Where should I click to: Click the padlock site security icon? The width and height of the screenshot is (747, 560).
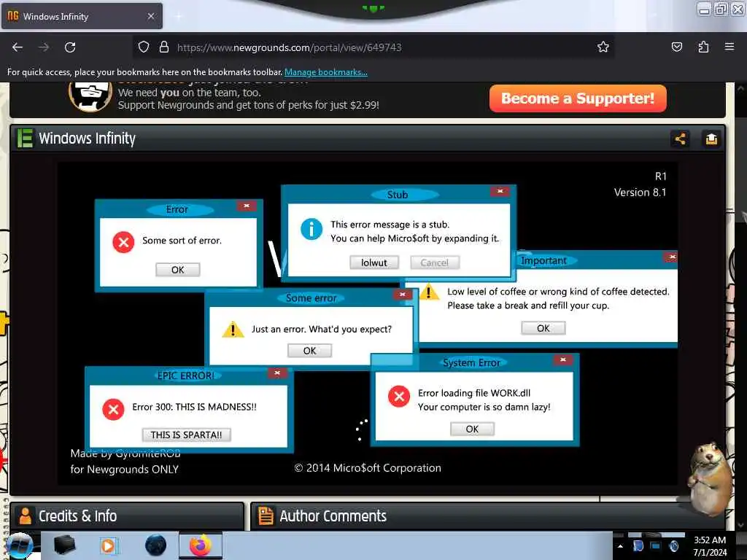164,47
